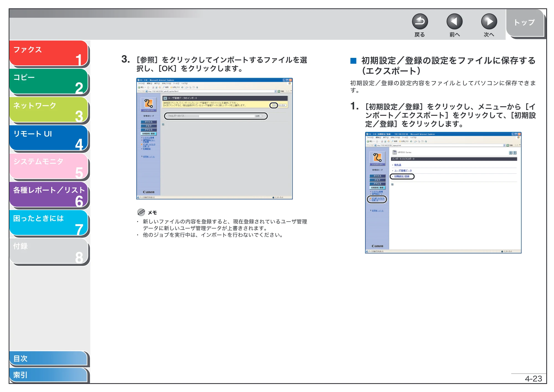Click ジョブ button in import screenshot sidebar

148,126
